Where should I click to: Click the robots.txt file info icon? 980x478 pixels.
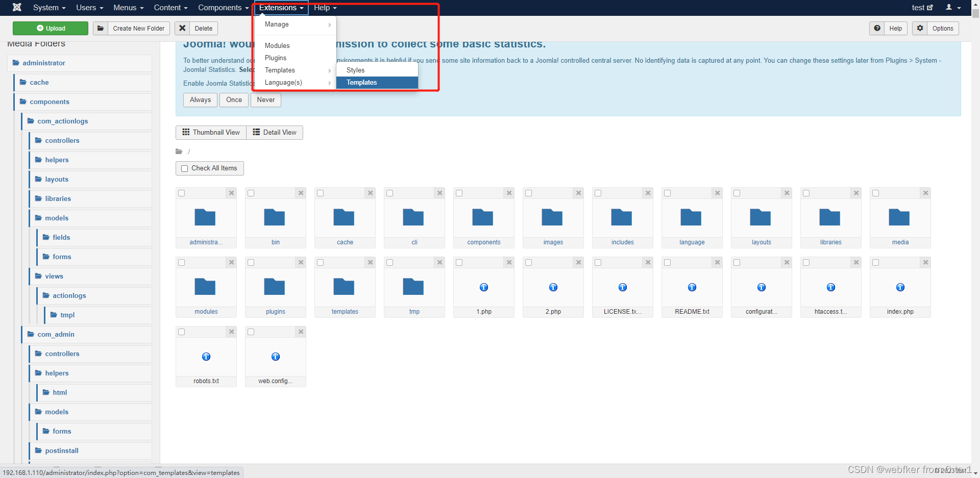[206, 357]
